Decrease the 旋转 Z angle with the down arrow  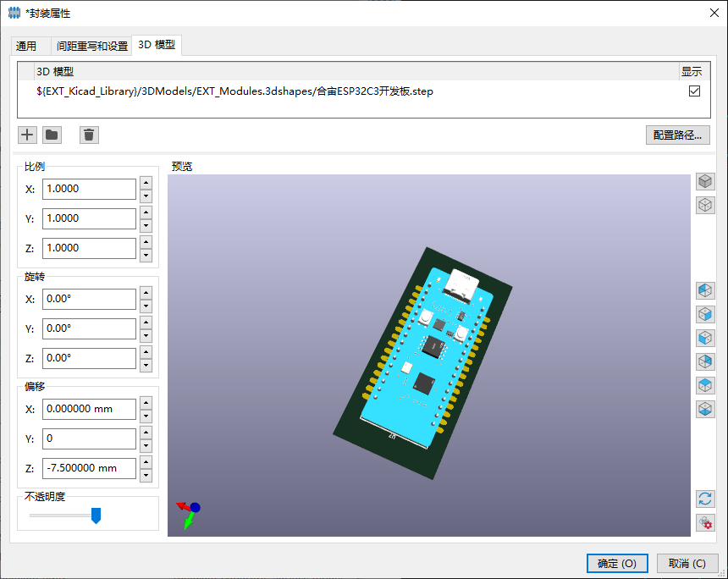click(146, 364)
